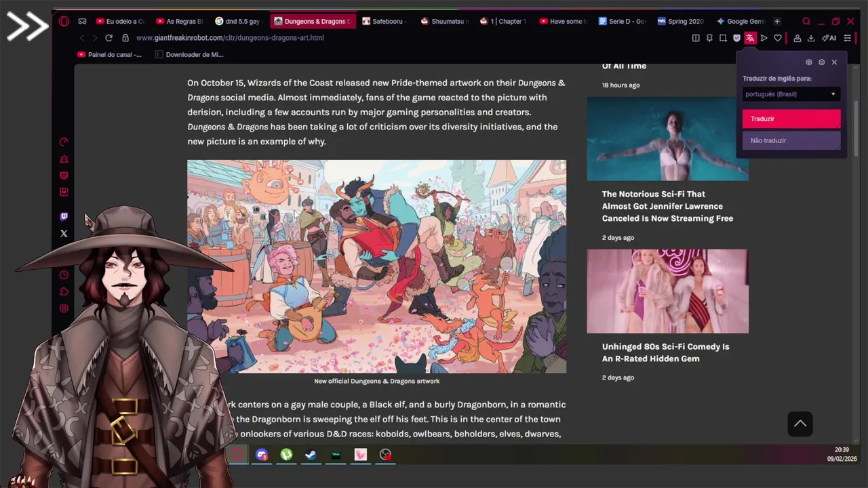Open Easy Setup sliders icon

coord(848,38)
